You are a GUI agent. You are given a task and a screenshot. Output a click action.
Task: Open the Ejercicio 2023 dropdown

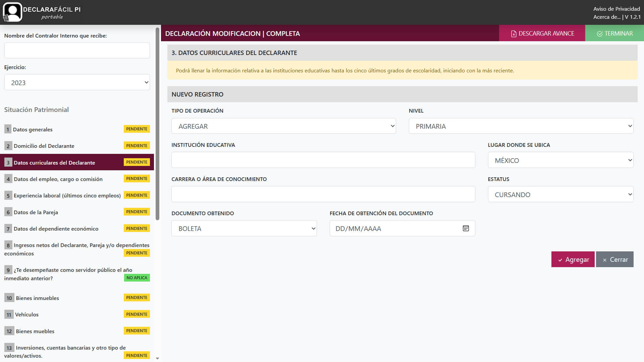77,82
